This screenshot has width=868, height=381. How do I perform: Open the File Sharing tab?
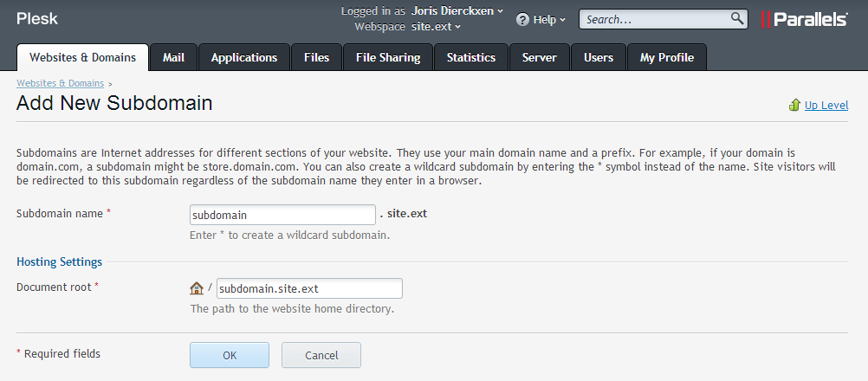point(387,57)
